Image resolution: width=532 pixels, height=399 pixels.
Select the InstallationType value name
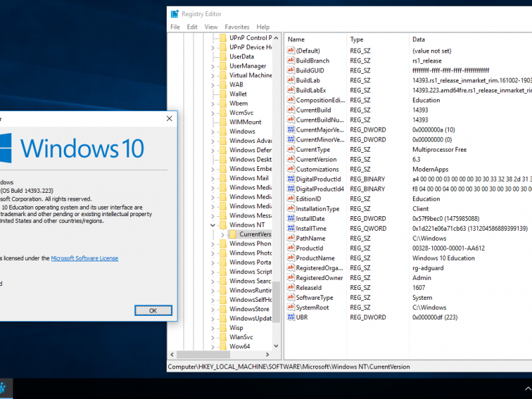click(x=318, y=209)
